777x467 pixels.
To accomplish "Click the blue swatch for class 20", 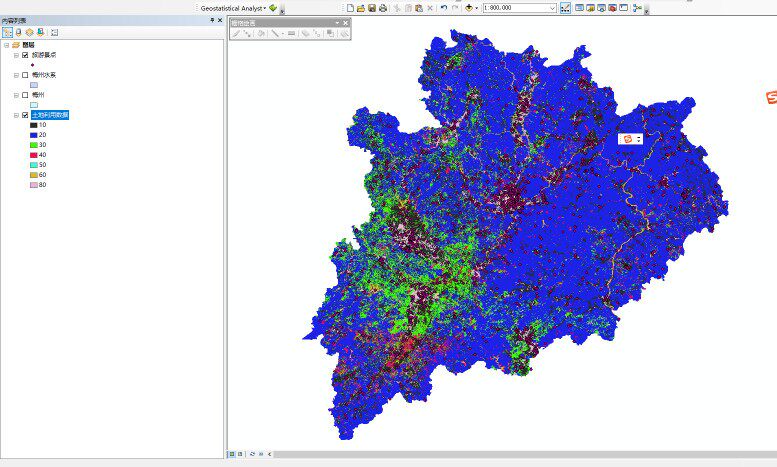I will tap(34, 135).
